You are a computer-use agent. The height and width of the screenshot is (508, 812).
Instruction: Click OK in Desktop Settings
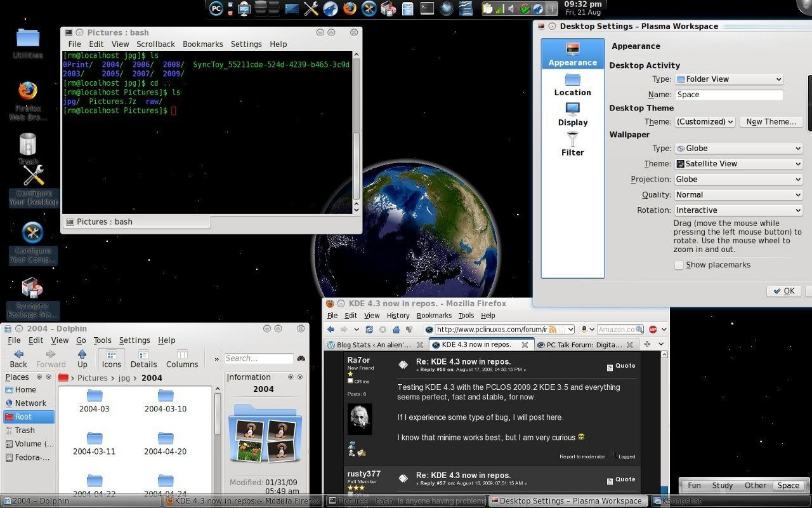click(783, 291)
